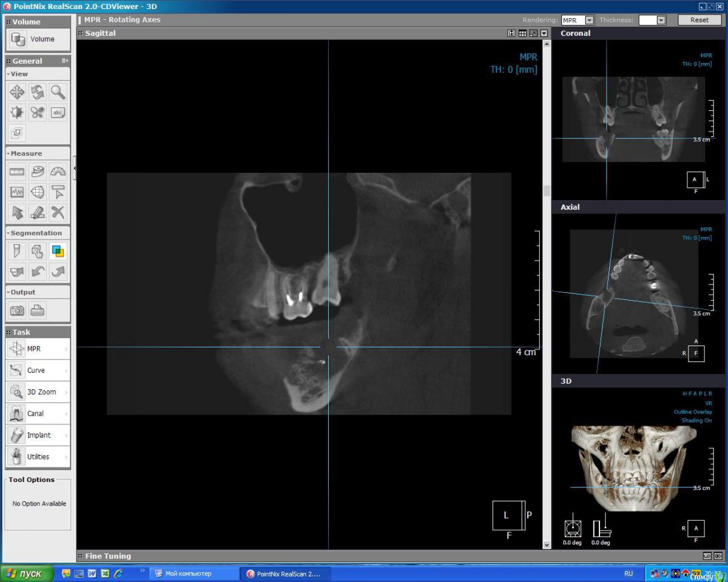
Task: Toggle the colored overlapping squares segmentation tool
Action: pos(58,251)
